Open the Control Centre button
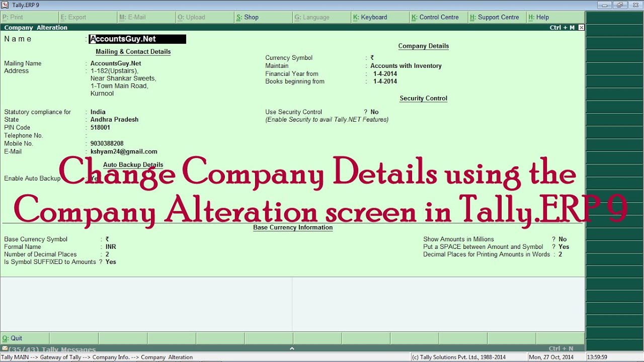The height and width of the screenshot is (362, 644). coord(438,17)
